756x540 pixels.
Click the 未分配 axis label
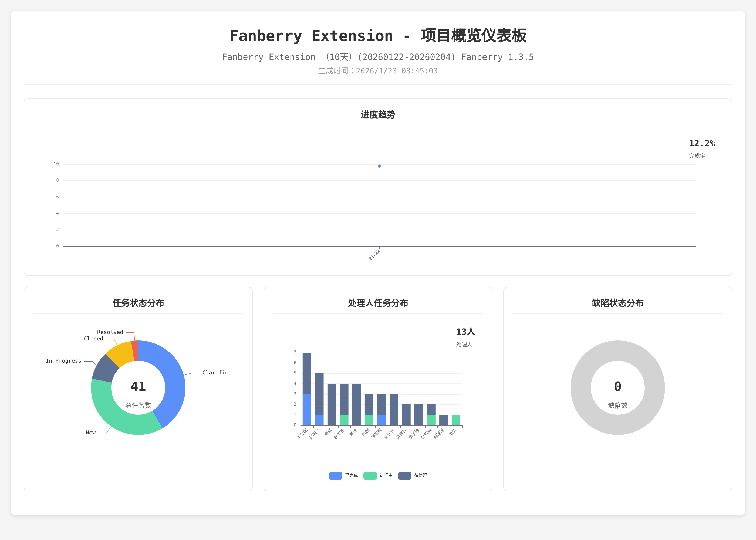coord(302,434)
